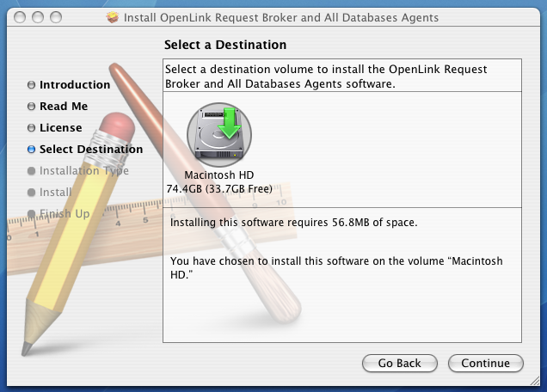The image size is (547, 392).
Task: Close the installer with red button
Action: click(x=17, y=17)
